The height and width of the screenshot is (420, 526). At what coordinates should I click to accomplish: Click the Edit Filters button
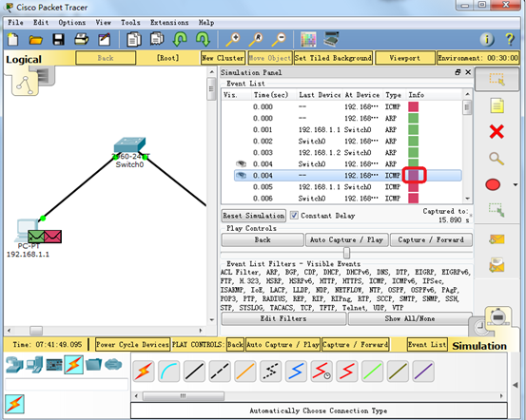[x=283, y=318]
